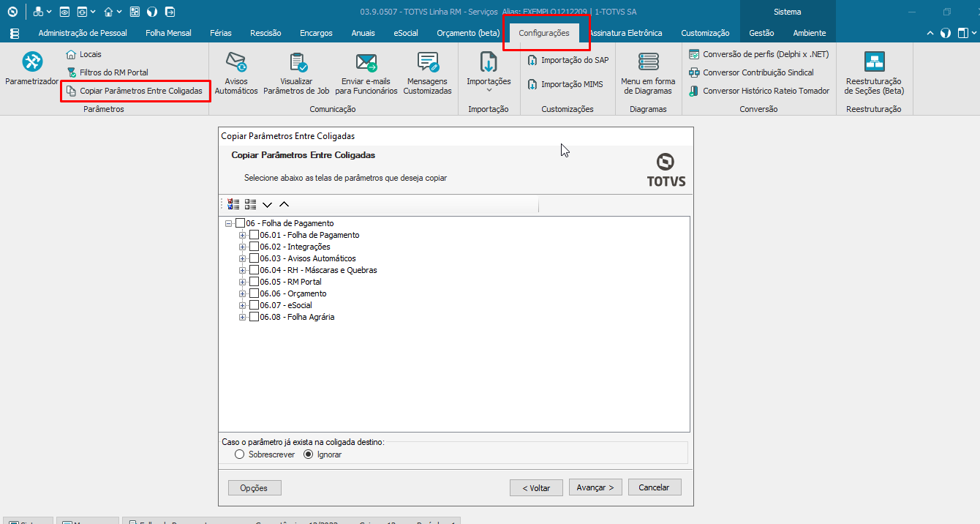Open Conversor Histórico Rateio Tomador
This screenshot has width=980, height=524.
tap(759, 91)
